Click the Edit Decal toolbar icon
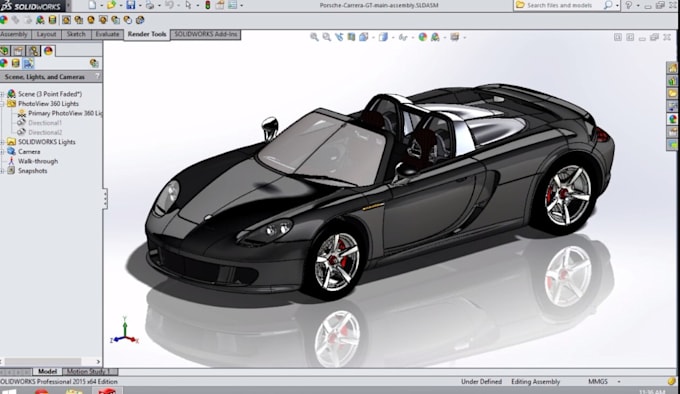The image size is (680, 394). (x=52, y=20)
